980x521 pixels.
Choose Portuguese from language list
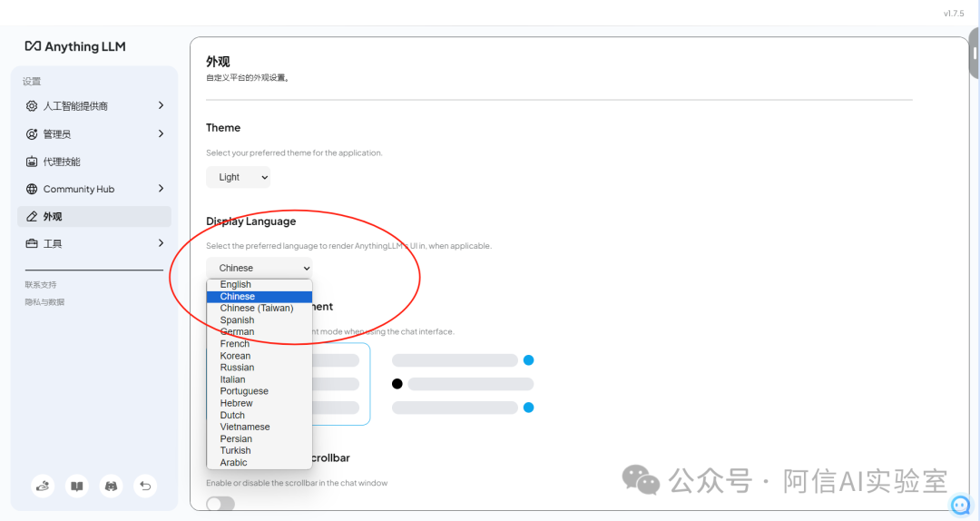click(x=260, y=391)
